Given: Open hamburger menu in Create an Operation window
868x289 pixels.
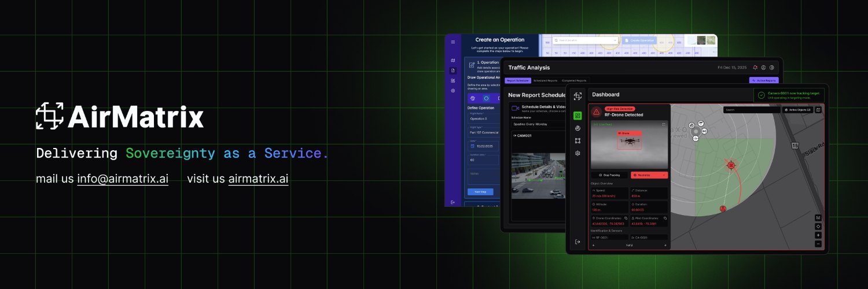Looking at the screenshot, I should tap(453, 42).
